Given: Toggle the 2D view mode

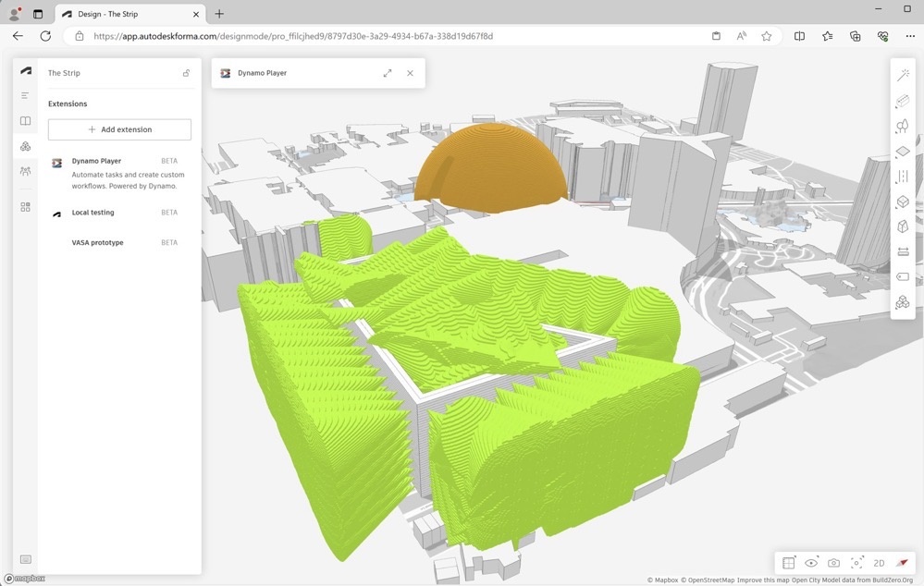Looking at the screenshot, I should pos(879,563).
